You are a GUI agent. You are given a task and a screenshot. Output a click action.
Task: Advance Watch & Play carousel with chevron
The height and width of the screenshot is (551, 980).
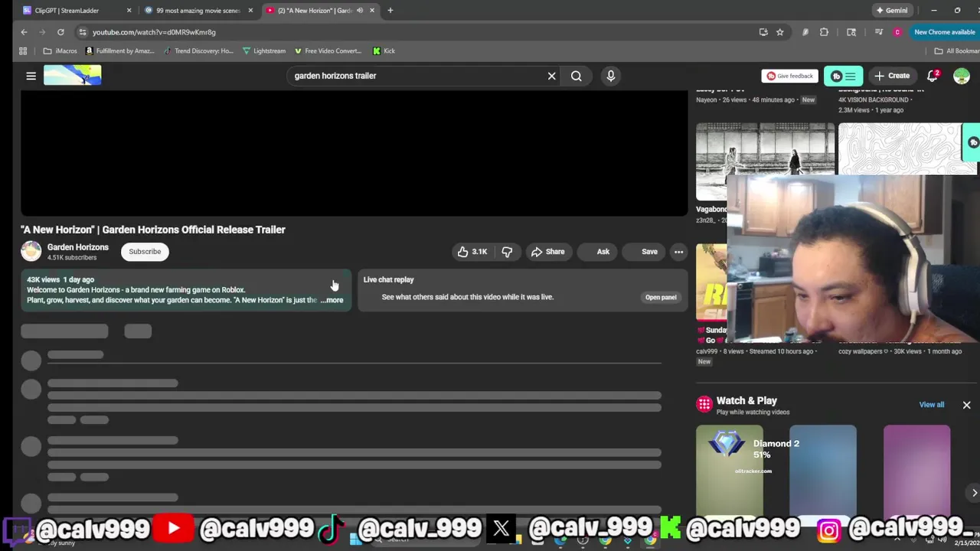click(974, 493)
